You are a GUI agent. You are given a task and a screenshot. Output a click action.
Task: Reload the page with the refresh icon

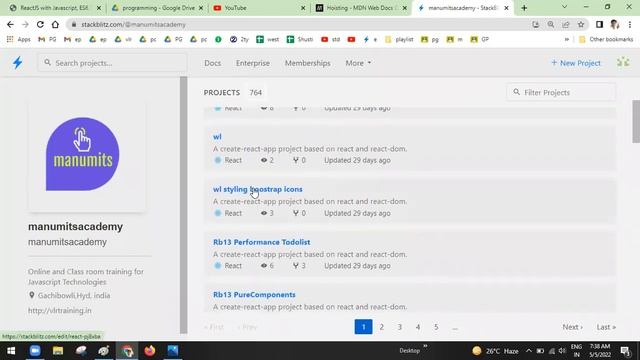(x=40, y=24)
